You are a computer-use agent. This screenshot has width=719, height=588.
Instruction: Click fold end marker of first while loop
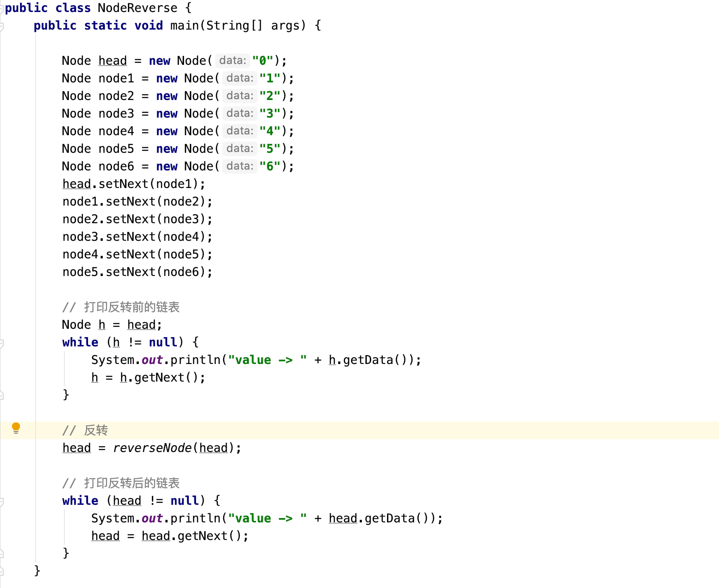pyautogui.click(x=2, y=395)
